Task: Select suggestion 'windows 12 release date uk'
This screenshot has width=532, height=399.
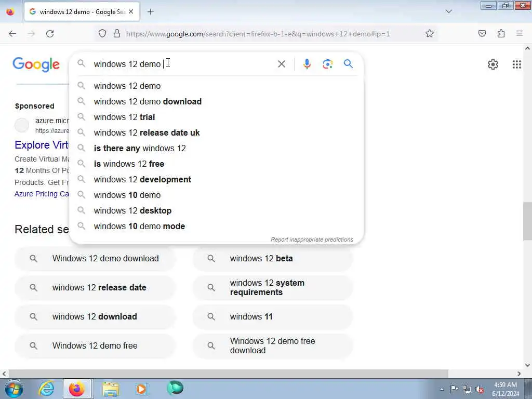Action: pos(217,132)
